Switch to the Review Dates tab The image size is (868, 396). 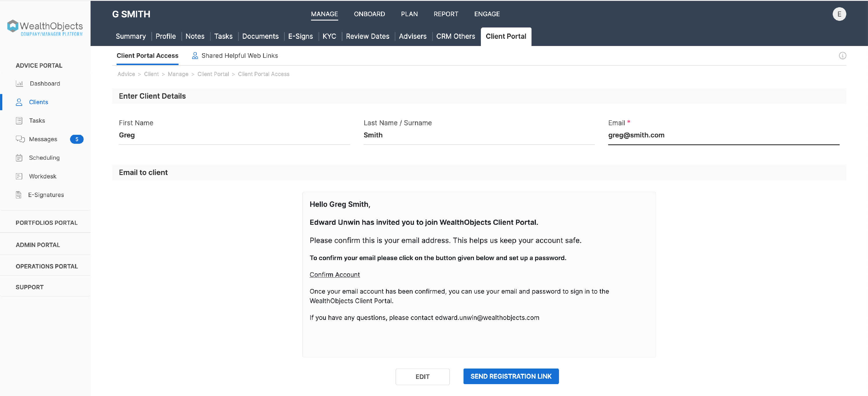[367, 36]
